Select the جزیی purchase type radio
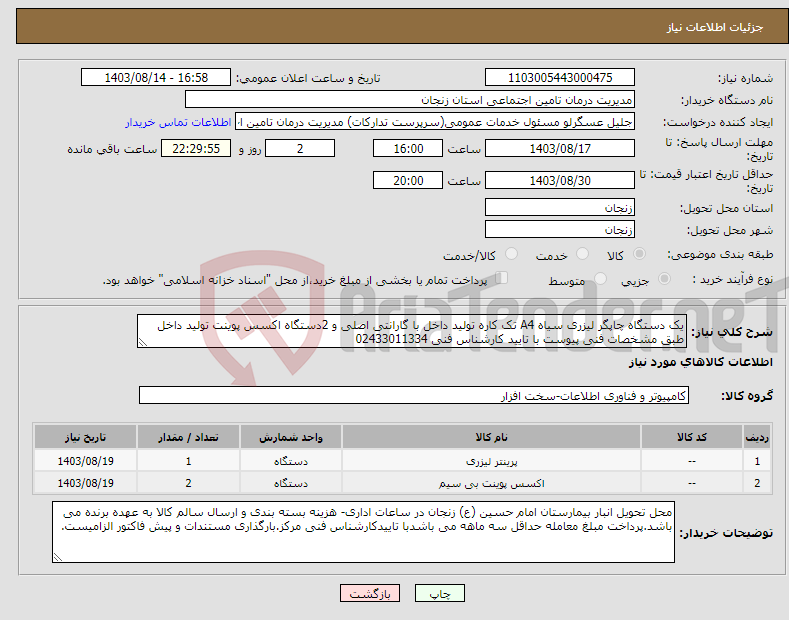The image size is (789, 620). [x=664, y=279]
